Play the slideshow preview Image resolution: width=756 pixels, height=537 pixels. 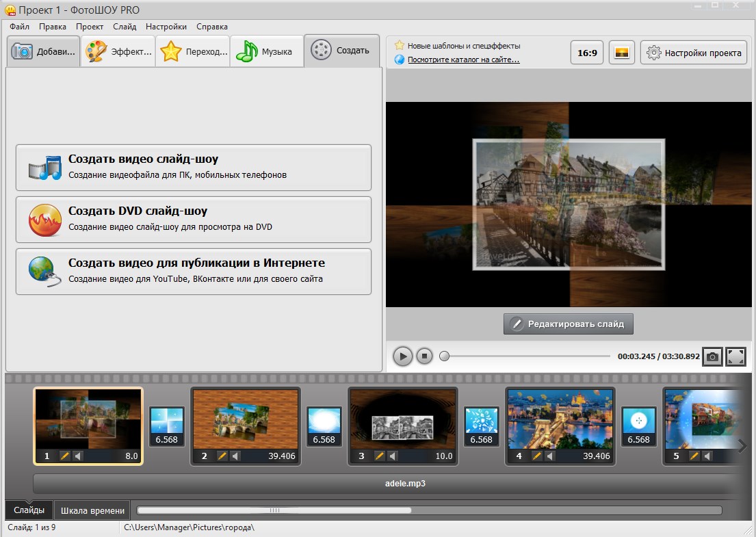click(402, 356)
